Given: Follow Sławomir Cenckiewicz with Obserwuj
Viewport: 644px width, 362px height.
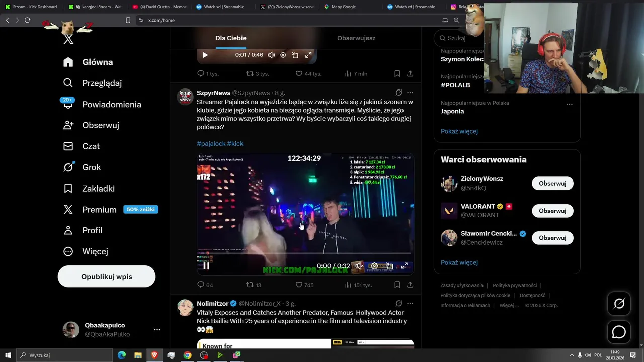Looking at the screenshot, I should tap(552, 238).
